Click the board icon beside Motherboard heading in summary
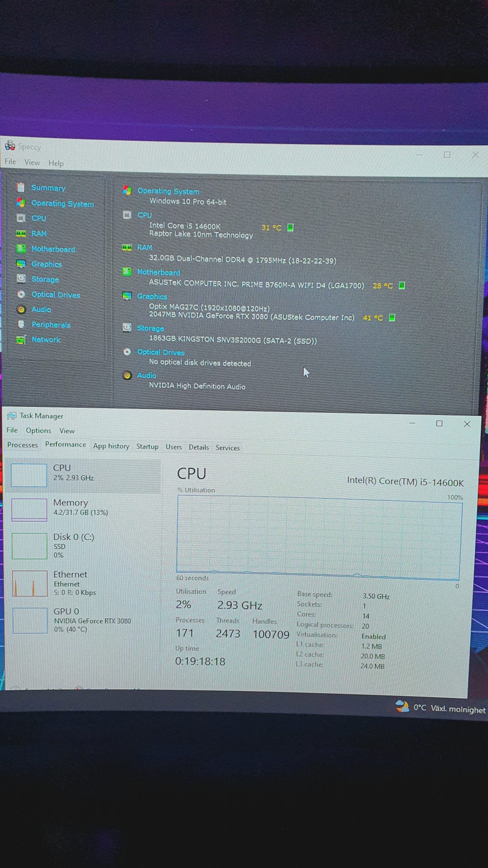This screenshot has height=868, width=488. 127,272
